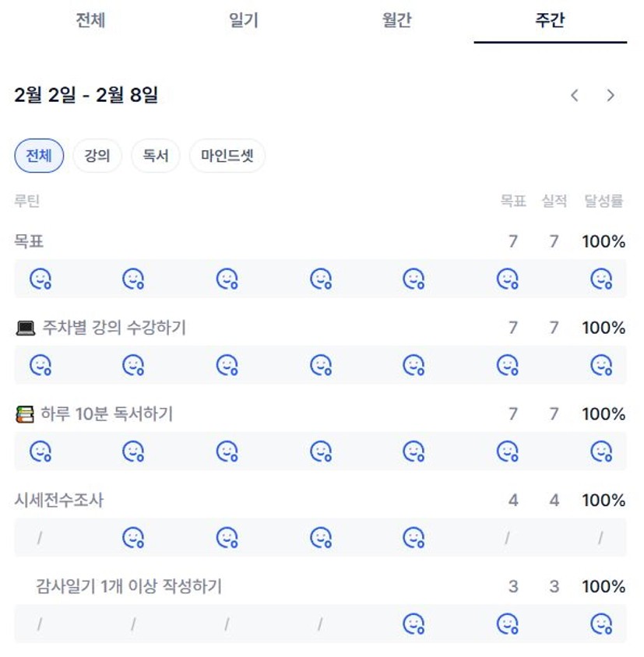Click first smiley in 주차별 강의 수강하기 row

[x=40, y=365]
